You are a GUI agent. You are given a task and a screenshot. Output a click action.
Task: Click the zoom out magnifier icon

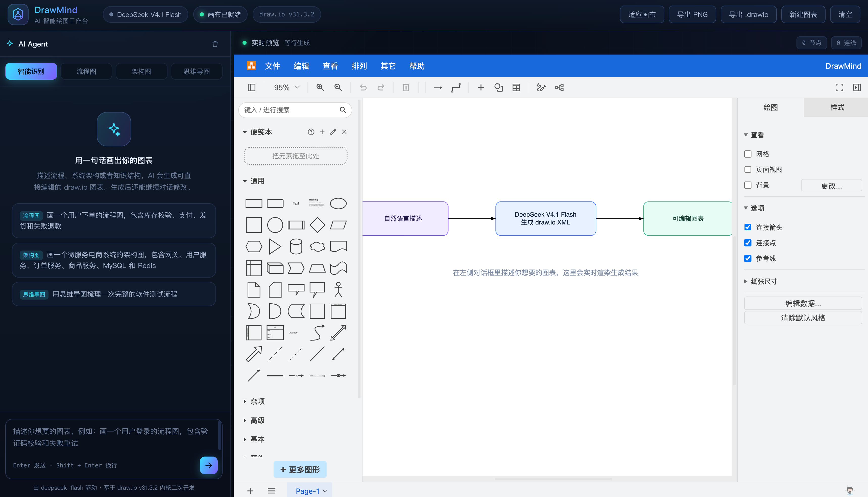[338, 87]
